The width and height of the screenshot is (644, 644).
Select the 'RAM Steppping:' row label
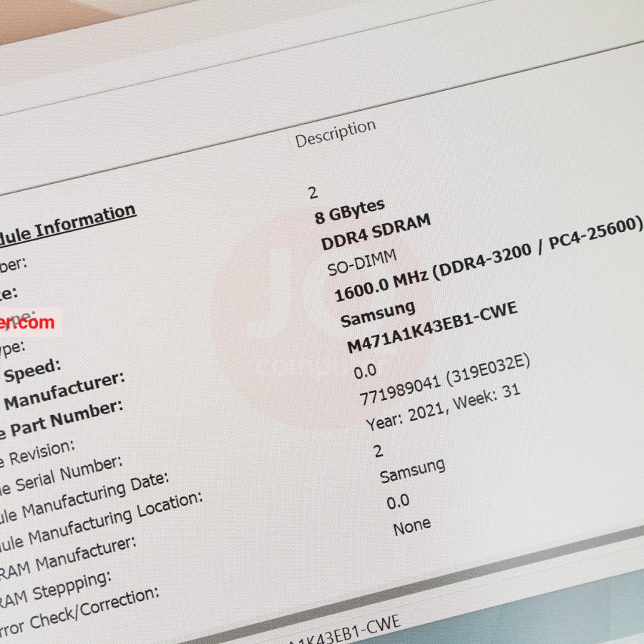(56, 590)
